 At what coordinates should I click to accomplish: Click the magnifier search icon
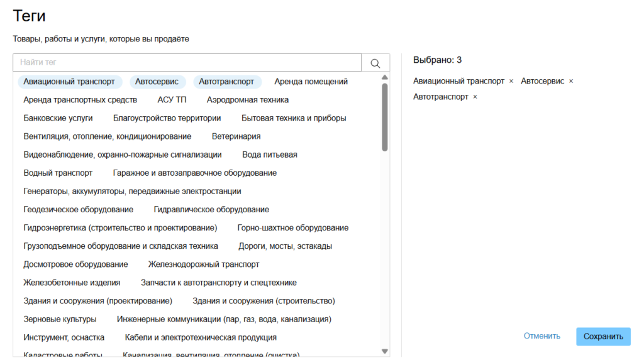tap(375, 63)
